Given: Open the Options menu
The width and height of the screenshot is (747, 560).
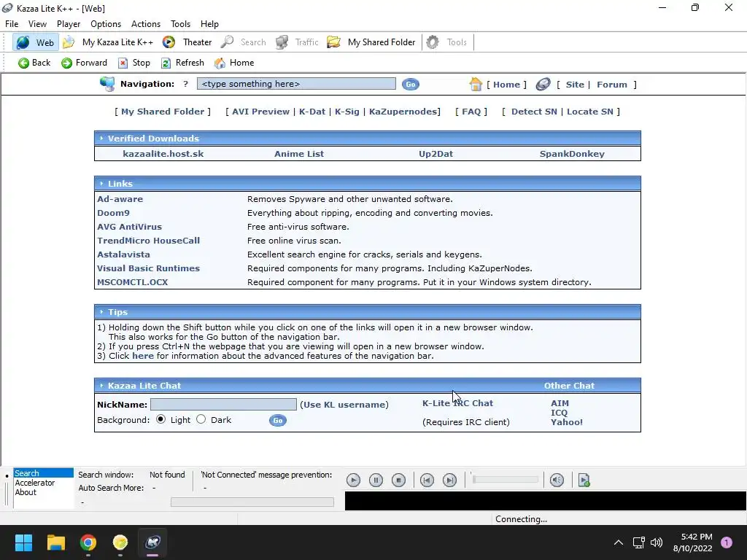Looking at the screenshot, I should (106, 24).
